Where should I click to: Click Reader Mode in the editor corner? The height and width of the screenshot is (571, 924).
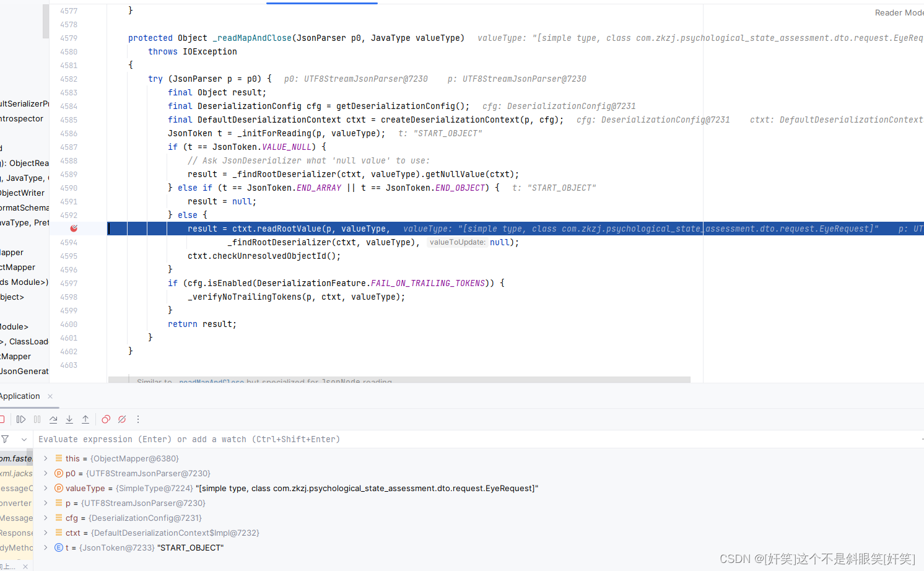pos(898,12)
